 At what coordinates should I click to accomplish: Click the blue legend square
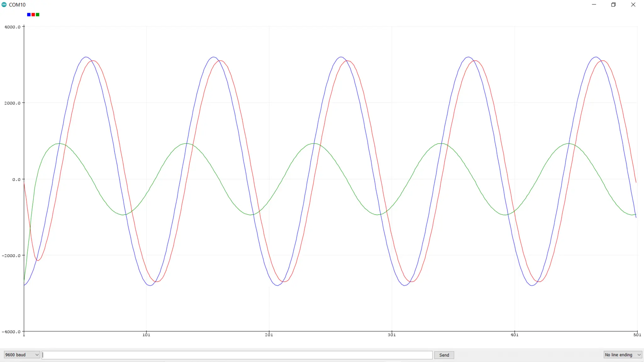[29, 15]
